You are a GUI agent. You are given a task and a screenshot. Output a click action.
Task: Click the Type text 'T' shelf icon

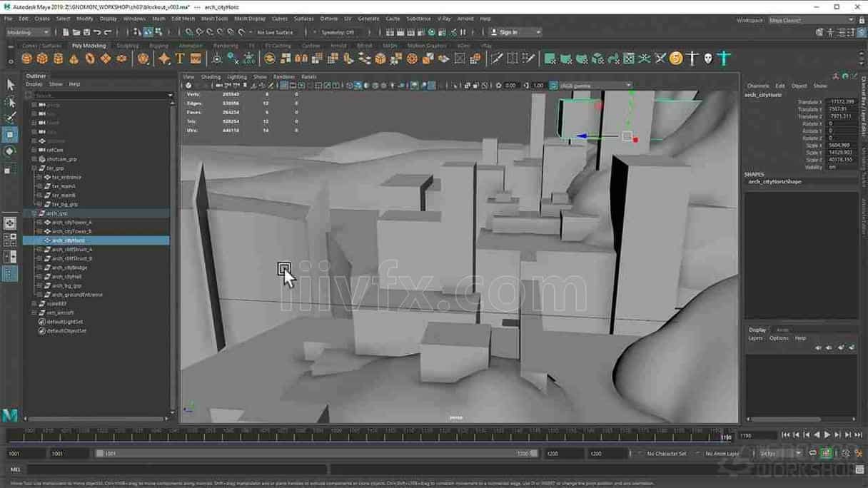click(180, 59)
